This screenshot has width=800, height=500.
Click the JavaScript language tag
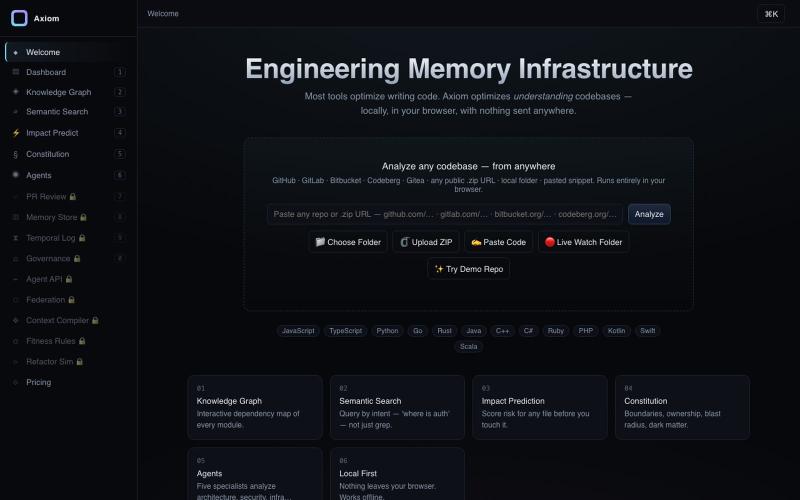298,331
